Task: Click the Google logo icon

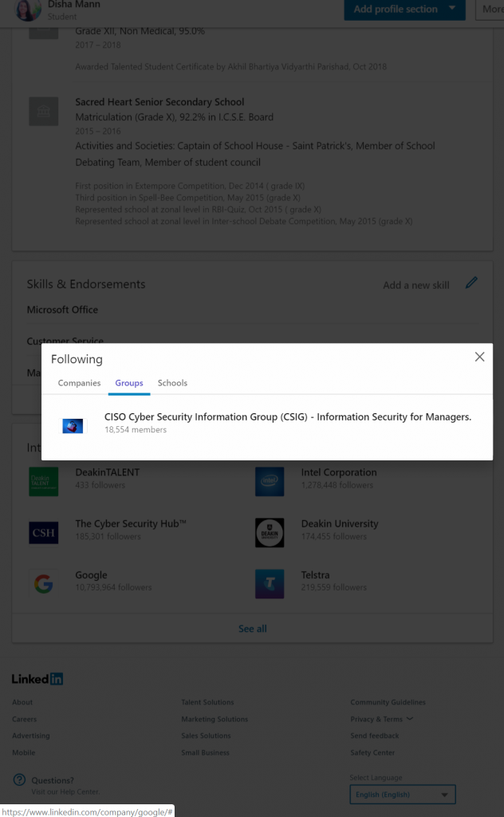Action: pyautogui.click(x=44, y=583)
